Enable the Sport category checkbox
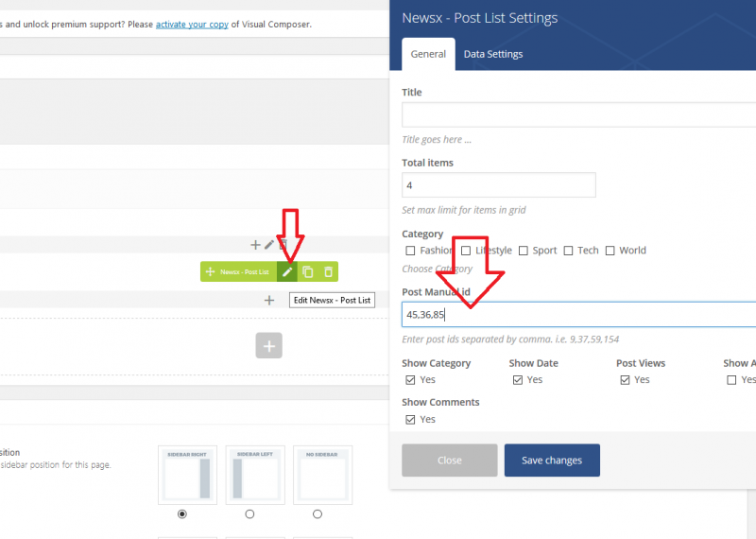The width and height of the screenshot is (756, 539). (523, 251)
